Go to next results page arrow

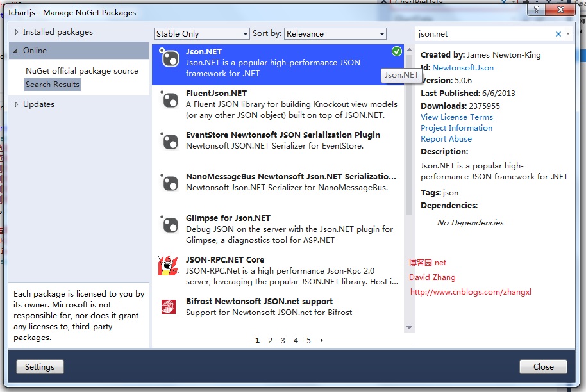click(321, 341)
